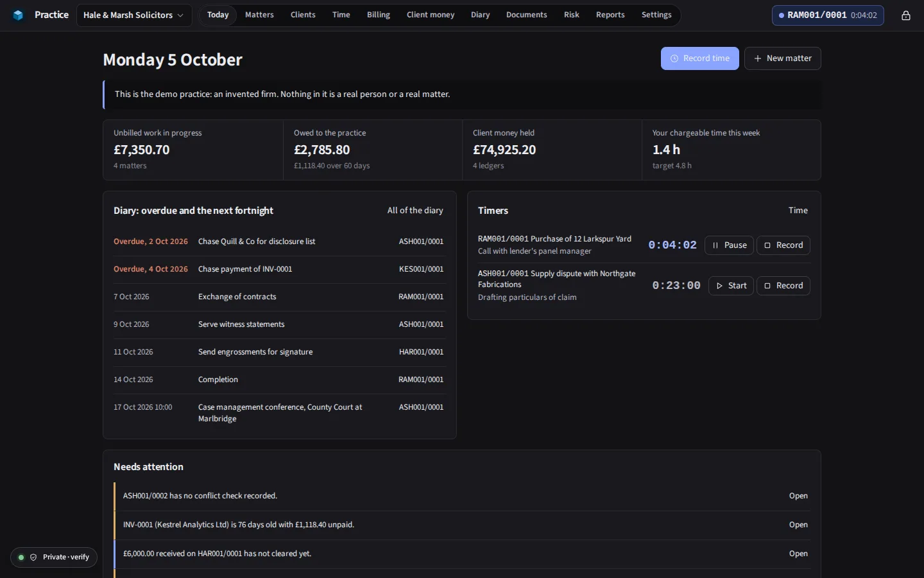Open the Matters tab
This screenshot has width=924, height=578.
[259, 15]
